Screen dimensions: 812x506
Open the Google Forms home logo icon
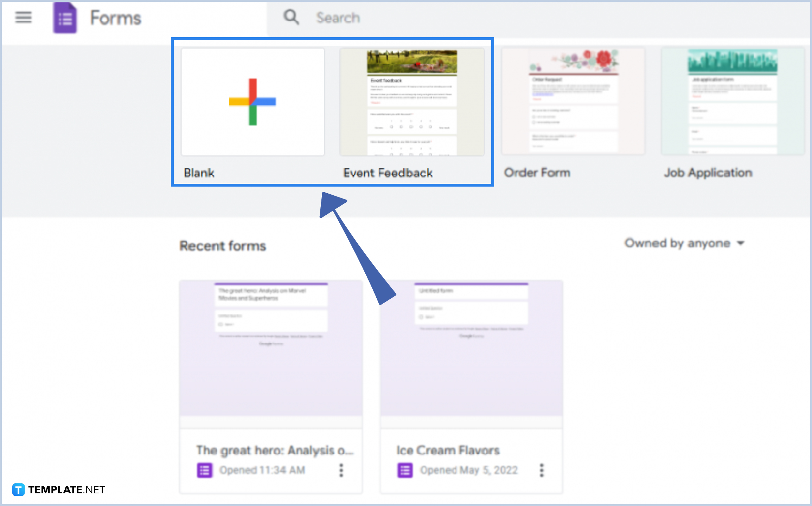tap(64, 18)
